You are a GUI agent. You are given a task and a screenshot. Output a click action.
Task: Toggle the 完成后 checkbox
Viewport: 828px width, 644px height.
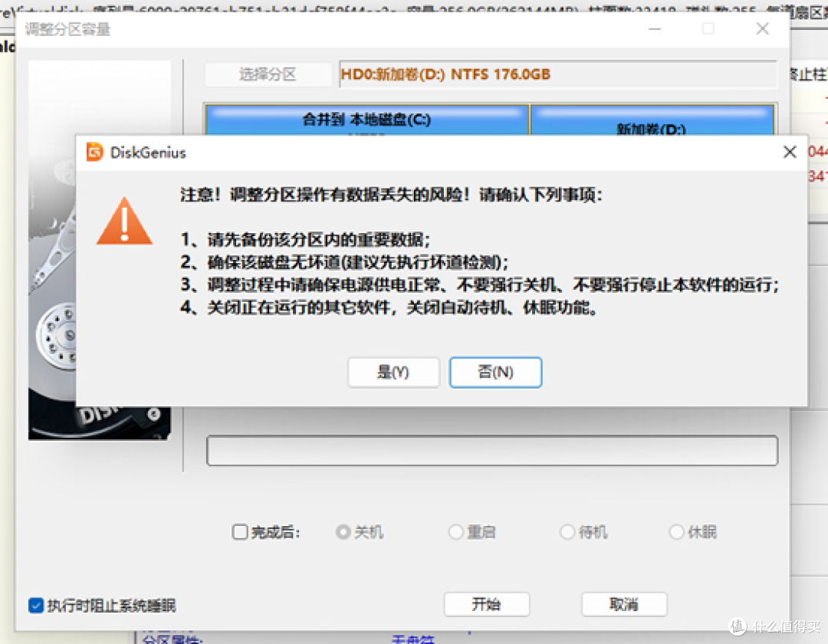[x=240, y=531]
